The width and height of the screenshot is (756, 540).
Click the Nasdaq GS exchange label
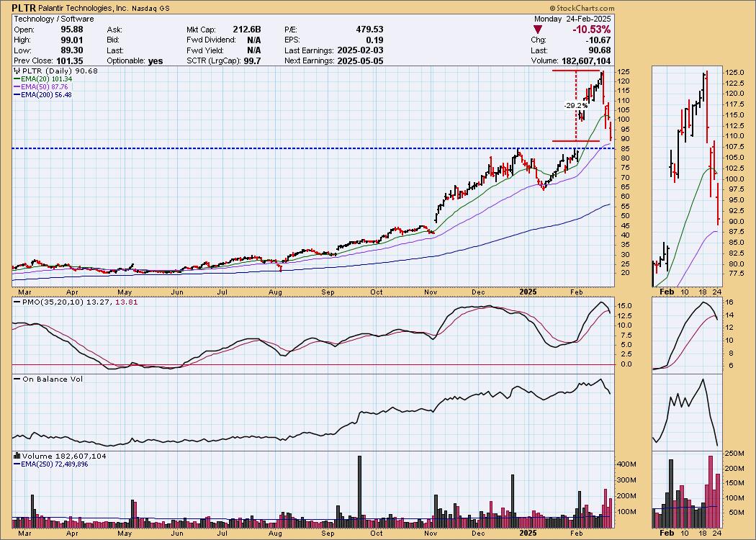pyautogui.click(x=150, y=9)
